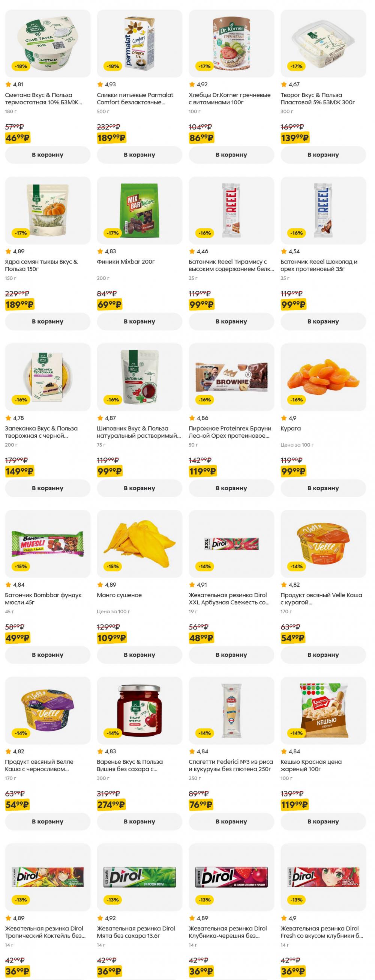Add Батончик Bombbar фундук мюсли to cart
This screenshot has width=375, height=980.
pyautogui.click(x=48, y=655)
